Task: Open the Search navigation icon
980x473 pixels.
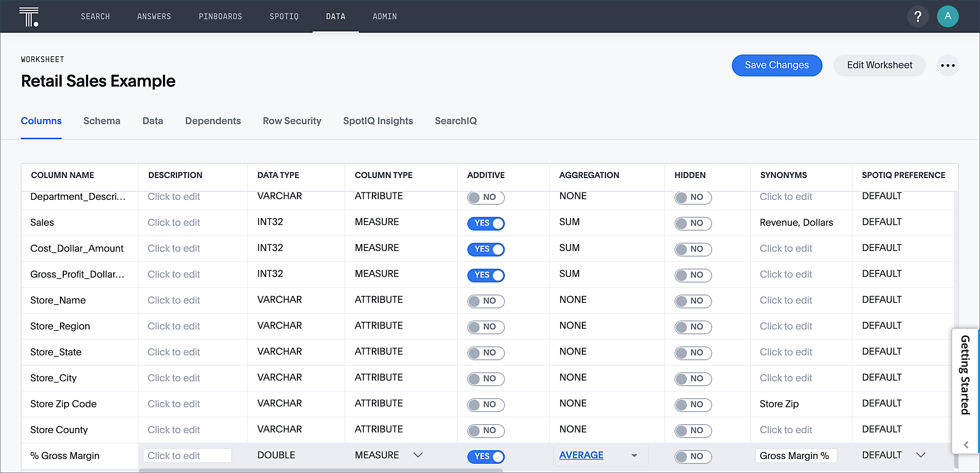Action: [x=95, y=17]
